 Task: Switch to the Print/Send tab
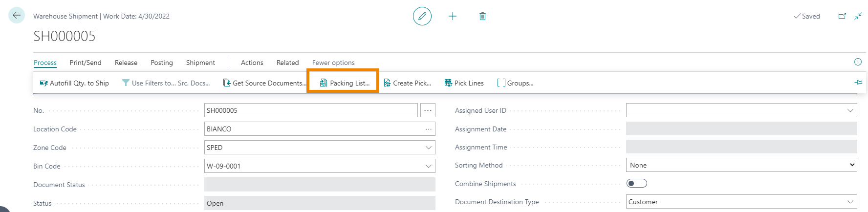point(86,63)
